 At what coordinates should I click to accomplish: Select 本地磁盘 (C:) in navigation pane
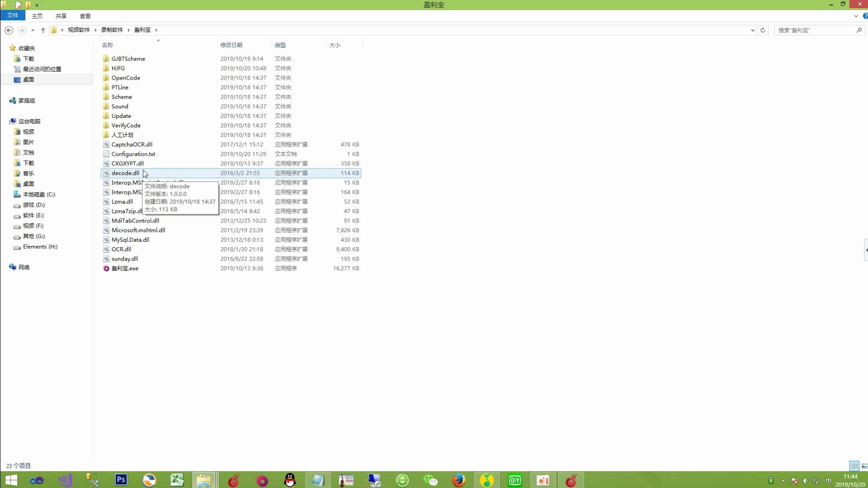pyautogui.click(x=39, y=194)
